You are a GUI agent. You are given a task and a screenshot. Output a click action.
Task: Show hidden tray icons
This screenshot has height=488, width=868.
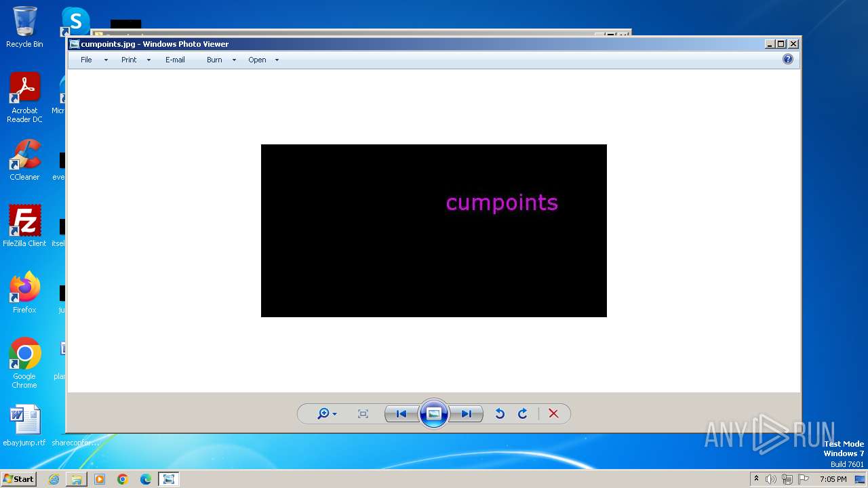pos(756,479)
